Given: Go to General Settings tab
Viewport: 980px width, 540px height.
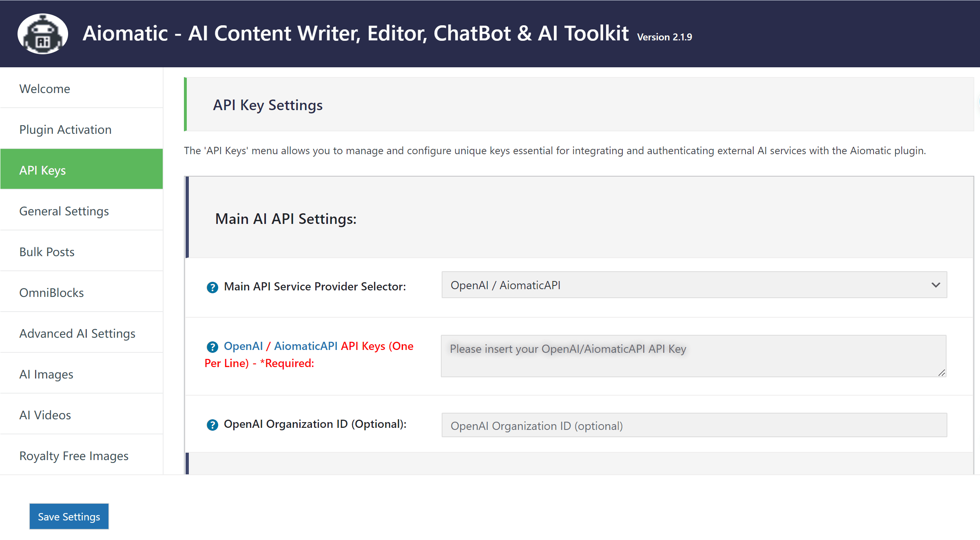Looking at the screenshot, I should (82, 211).
